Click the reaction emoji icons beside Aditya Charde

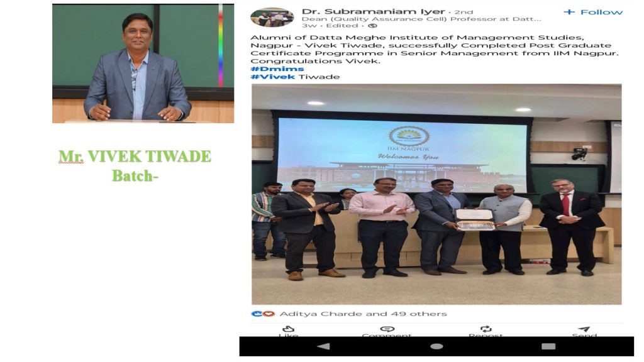[263, 314]
